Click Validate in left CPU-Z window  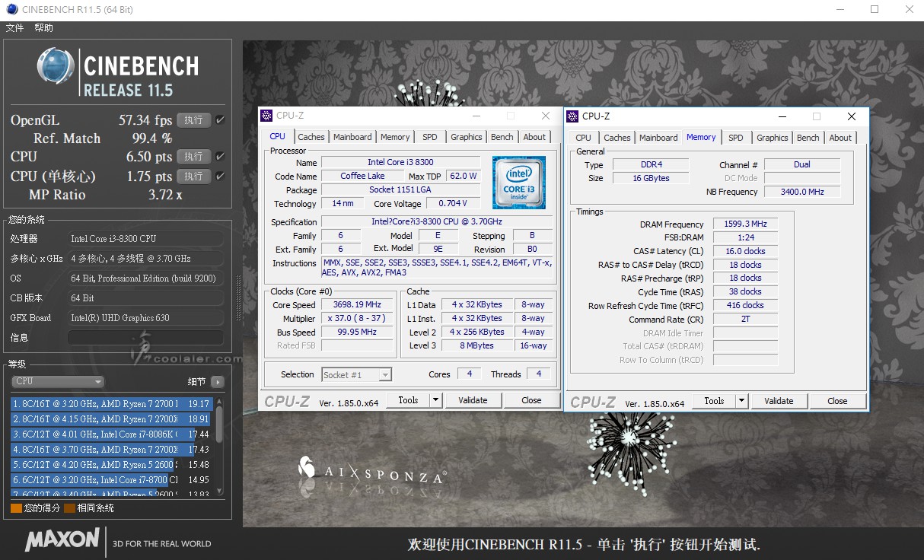[473, 400]
